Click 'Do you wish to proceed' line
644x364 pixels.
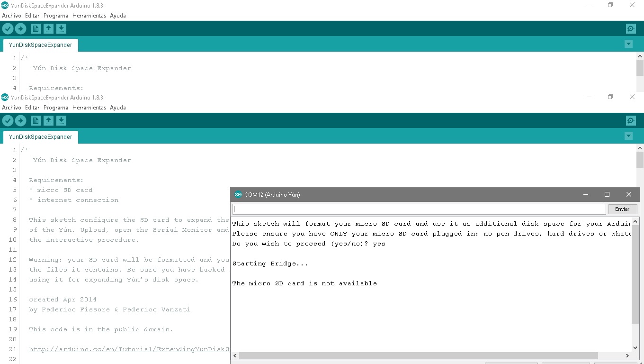[309, 244]
